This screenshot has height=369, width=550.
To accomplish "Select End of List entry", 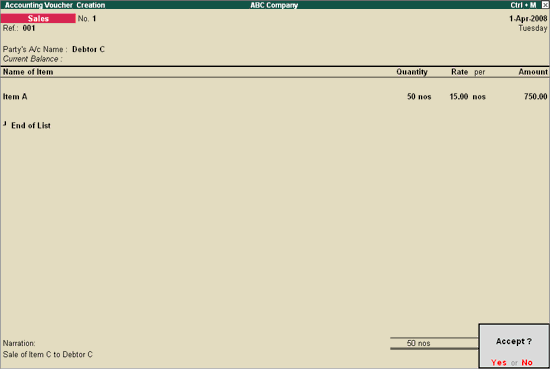I will point(31,126).
